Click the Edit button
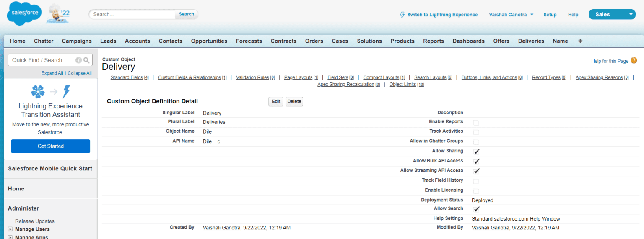This screenshot has height=239, width=644. tap(276, 102)
